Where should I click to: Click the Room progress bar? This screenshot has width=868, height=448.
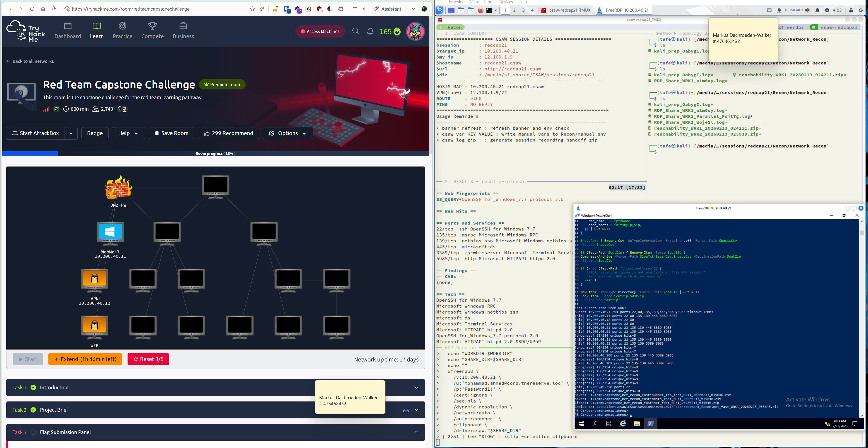pyautogui.click(x=215, y=153)
